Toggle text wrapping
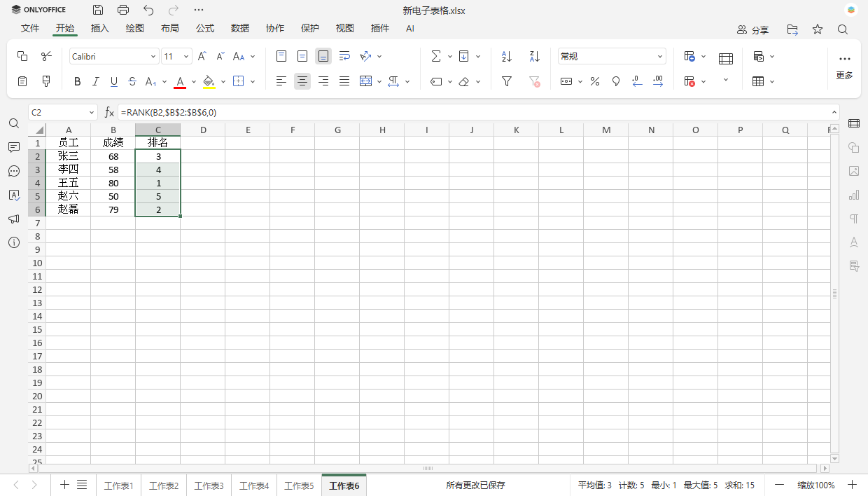This screenshot has width=868, height=496. point(344,56)
